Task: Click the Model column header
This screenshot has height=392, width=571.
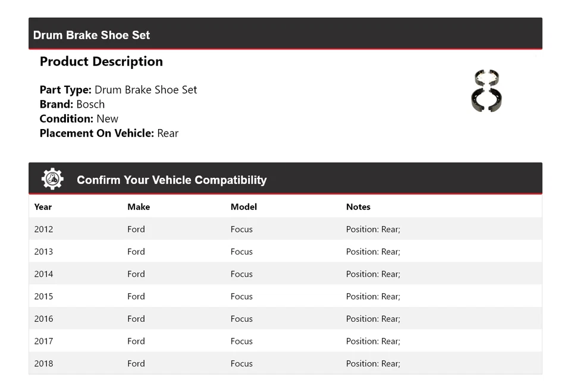Action: coord(244,207)
